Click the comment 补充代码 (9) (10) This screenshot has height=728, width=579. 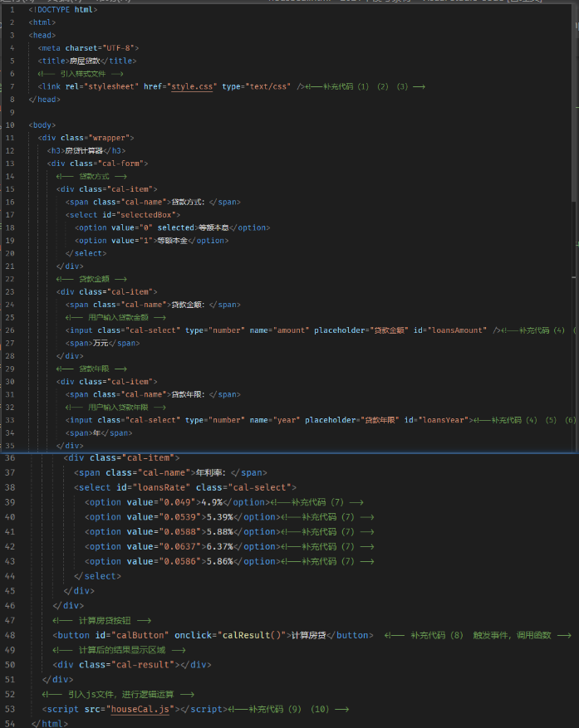pos(289,709)
